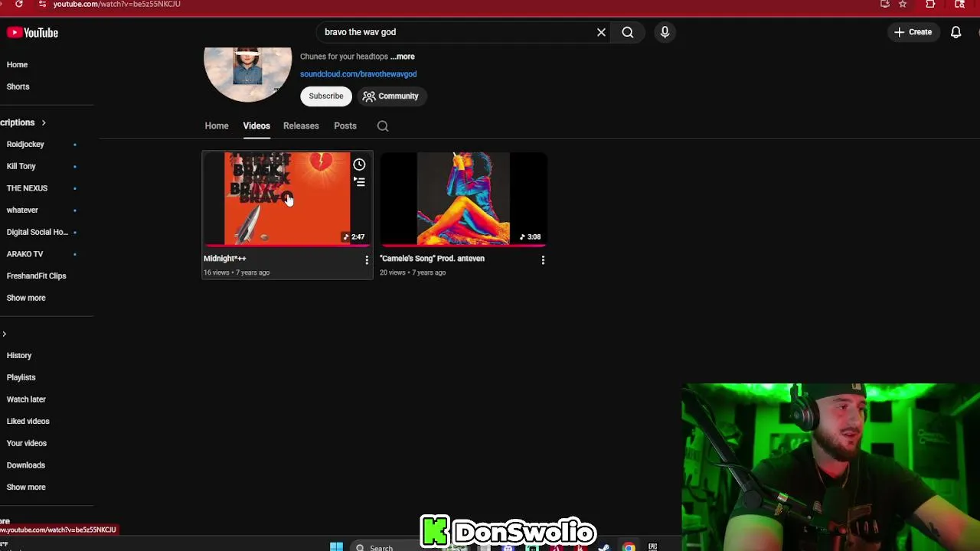The width and height of the screenshot is (980, 551).
Task: Switch to the Releases tab
Action: click(x=301, y=126)
